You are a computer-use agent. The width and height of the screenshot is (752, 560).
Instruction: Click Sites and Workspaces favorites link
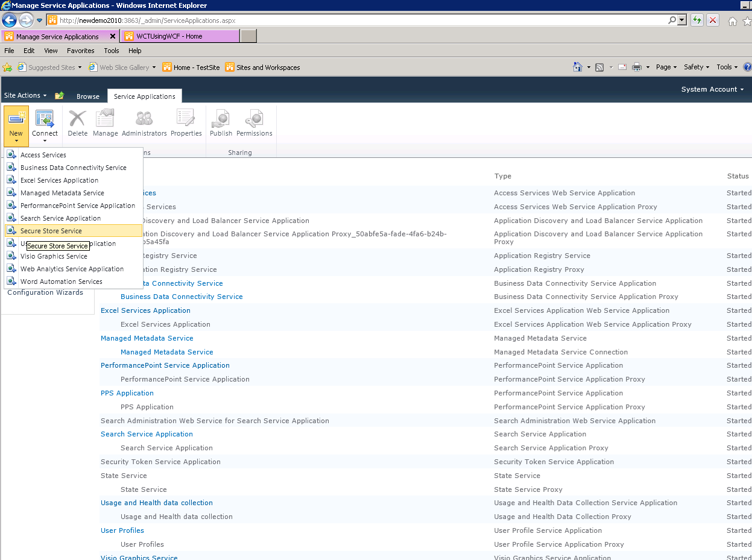tap(262, 68)
